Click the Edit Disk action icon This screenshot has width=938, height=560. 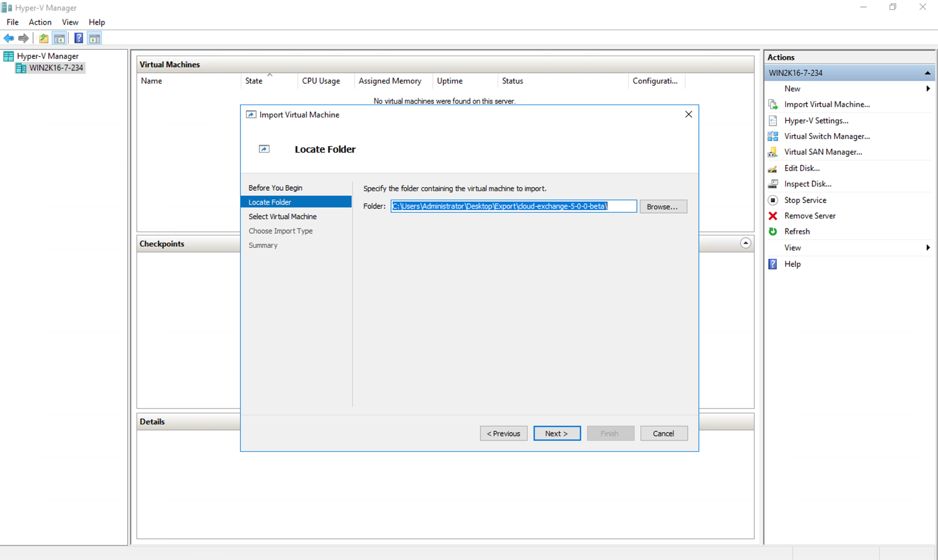773,168
